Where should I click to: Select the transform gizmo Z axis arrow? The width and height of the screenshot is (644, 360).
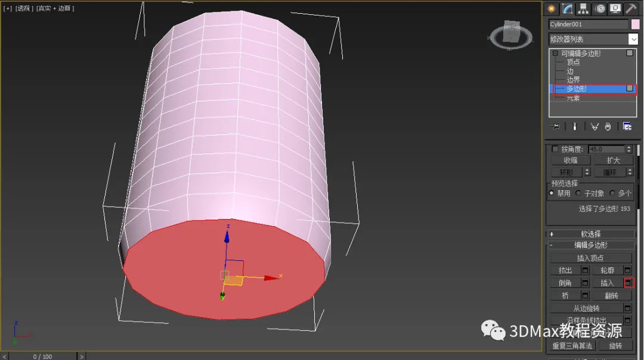click(227, 236)
